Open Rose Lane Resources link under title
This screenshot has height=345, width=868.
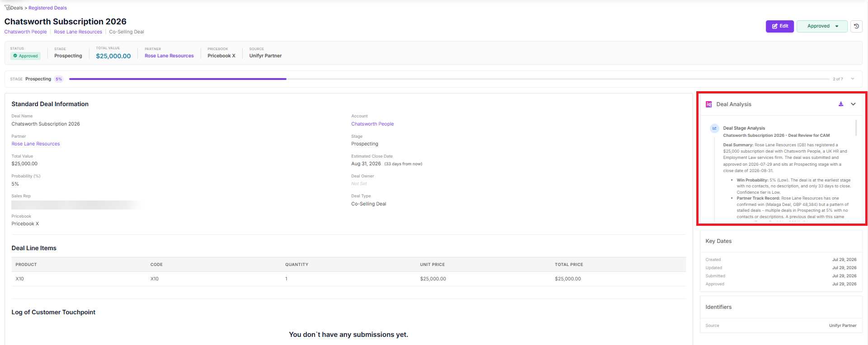(78, 32)
